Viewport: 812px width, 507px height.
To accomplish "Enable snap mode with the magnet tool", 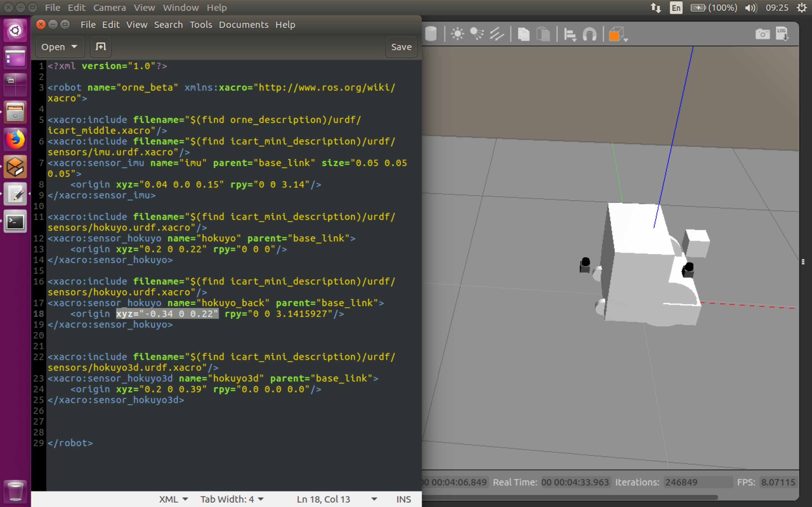I will click(590, 34).
